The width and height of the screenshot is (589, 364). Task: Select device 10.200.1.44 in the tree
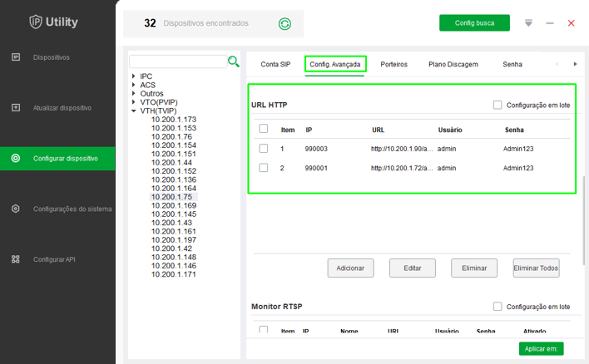pyautogui.click(x=171, y=163)
